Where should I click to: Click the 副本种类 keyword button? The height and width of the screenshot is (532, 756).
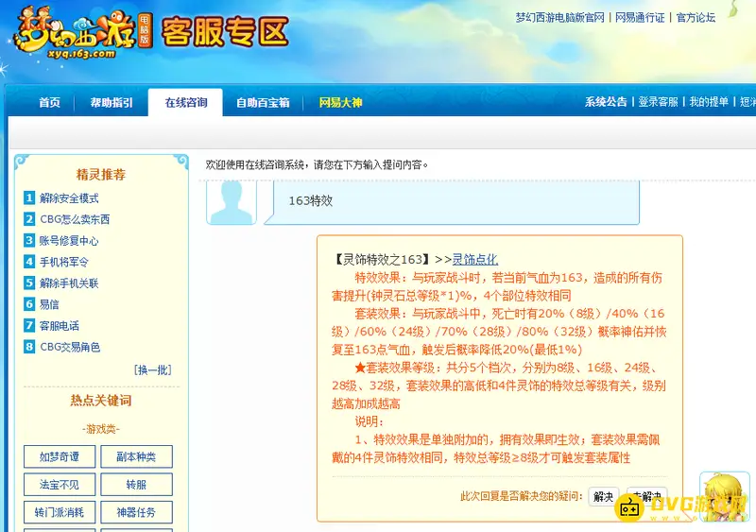136,456
